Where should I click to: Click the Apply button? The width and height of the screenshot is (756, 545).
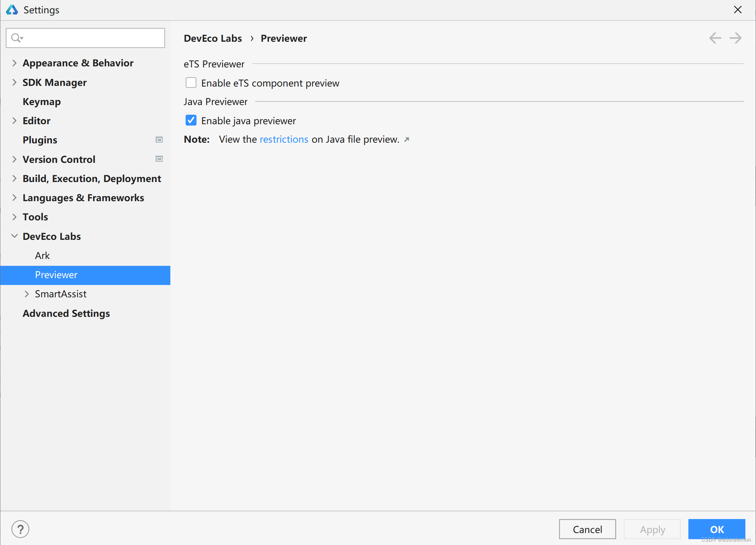pos(652,529)
